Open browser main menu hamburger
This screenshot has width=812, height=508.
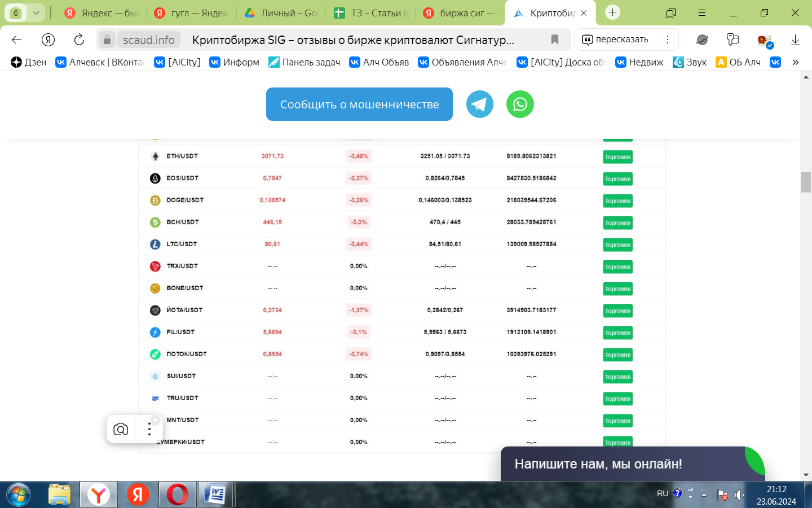click(x=702, y=12)
